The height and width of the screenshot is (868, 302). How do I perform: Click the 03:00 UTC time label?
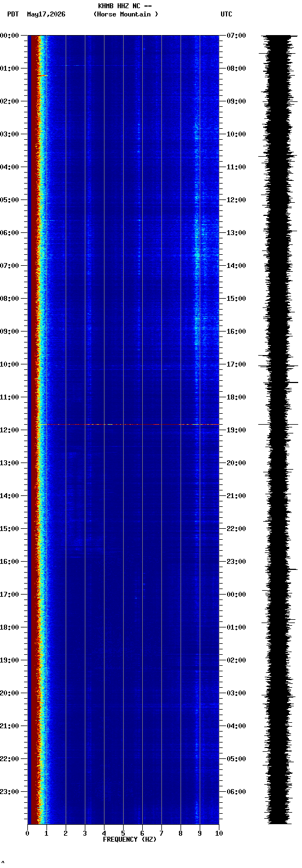pyautogui.click(x=236, y=693)
